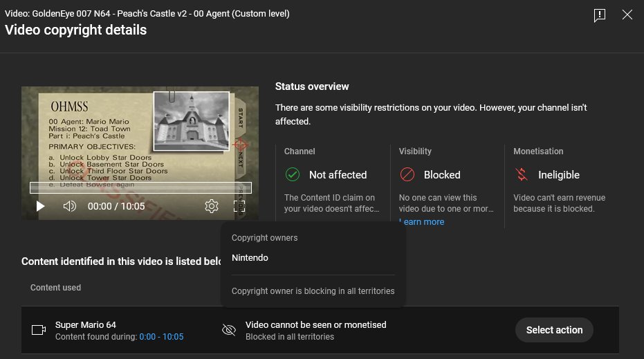
Task: Click the 'Content used' column header
Action: click(55, 288)
